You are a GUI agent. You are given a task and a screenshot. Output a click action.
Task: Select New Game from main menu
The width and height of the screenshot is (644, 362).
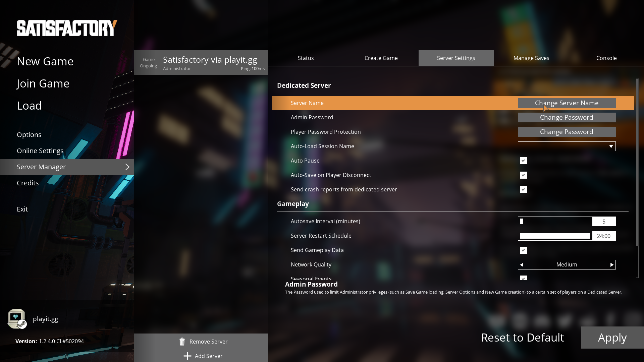point(45,61)
